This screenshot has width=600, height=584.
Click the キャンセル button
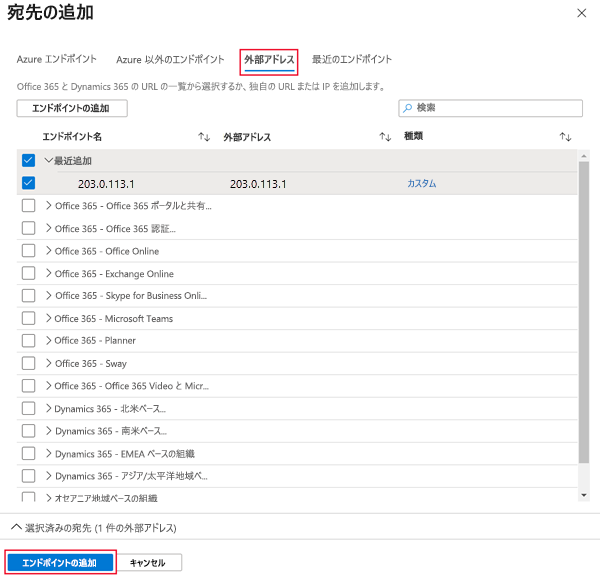click(148, 562)
